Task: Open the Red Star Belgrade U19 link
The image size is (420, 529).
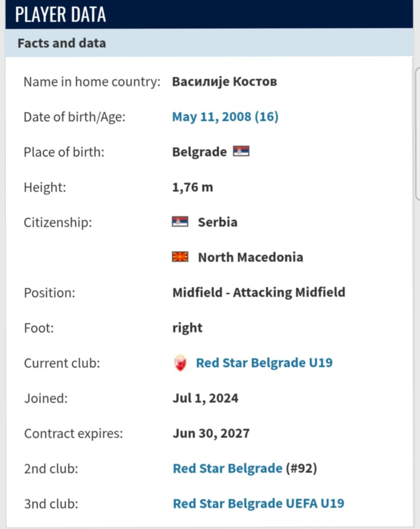Action: [264, 363]
